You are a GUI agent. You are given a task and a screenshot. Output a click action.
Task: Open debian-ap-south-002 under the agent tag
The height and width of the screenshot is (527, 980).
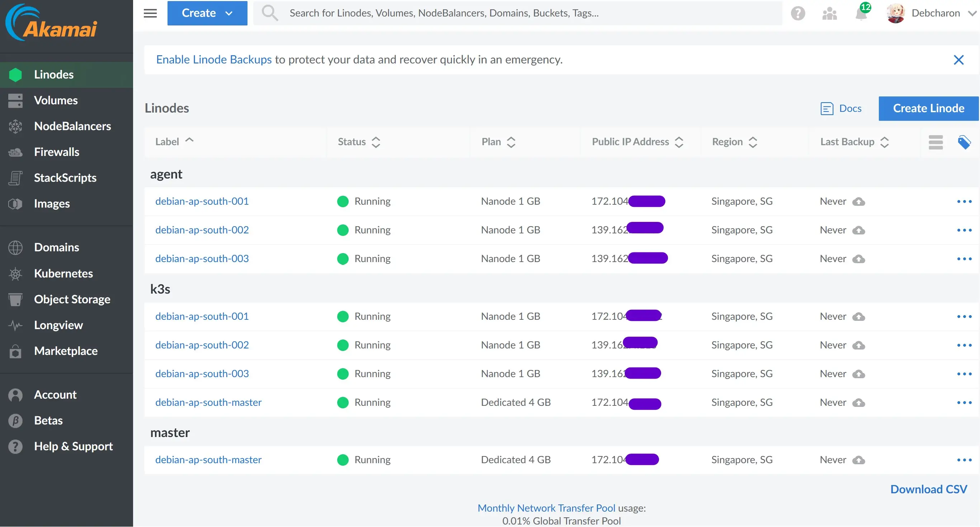tap(202, 230)
